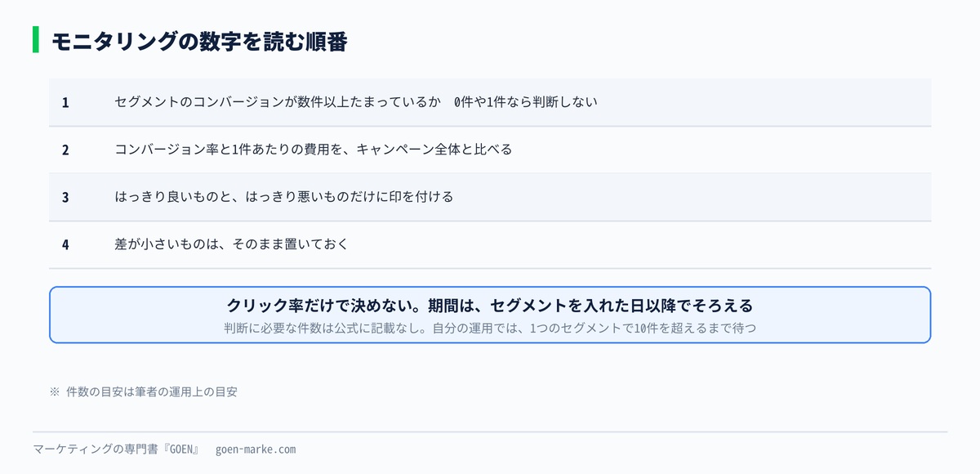Screen dimensions: 980x474
Task: Click the ※ footnote mark
Action: (55, 391)
